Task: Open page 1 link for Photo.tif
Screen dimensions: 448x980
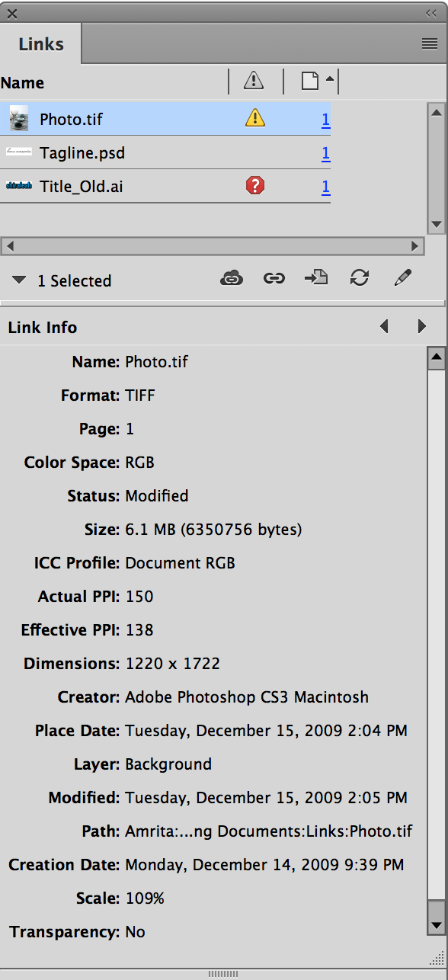Action: 325,119
